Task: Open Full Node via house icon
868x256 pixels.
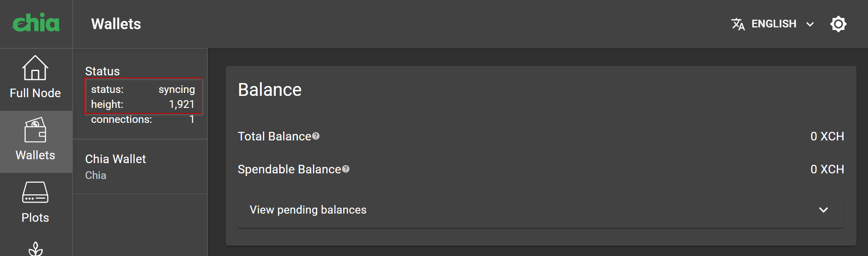Action: click(x=35, y=68)
